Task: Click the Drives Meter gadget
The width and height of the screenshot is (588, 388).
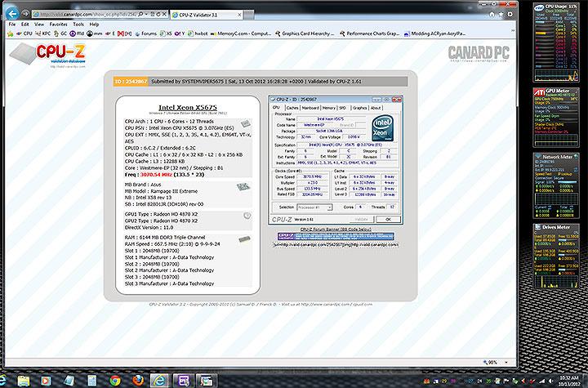Action: 556,256
